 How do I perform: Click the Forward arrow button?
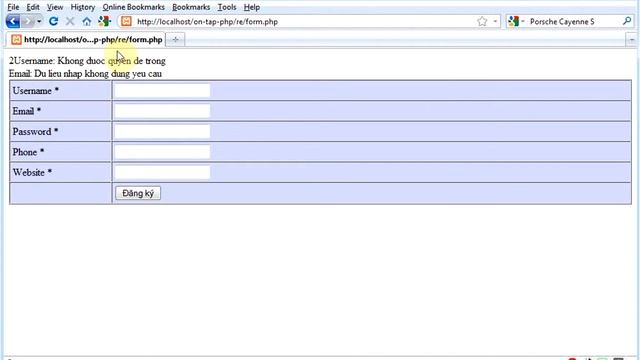click(x=27, y=21)
